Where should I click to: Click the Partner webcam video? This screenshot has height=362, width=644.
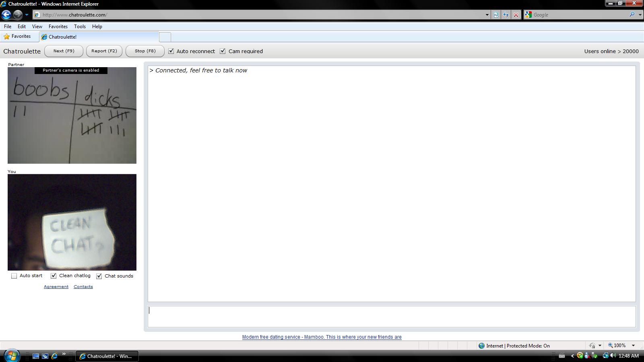(72, 115)
